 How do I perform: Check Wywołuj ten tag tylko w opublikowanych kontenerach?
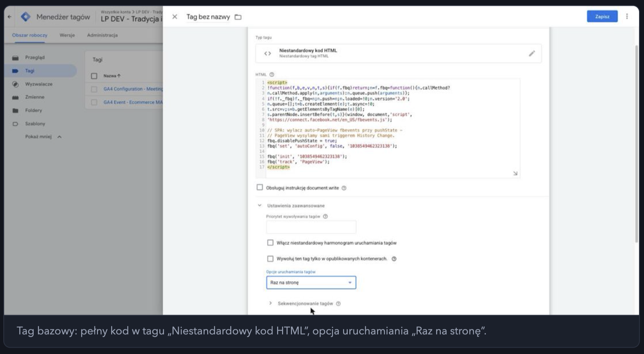tap(270, 259)
